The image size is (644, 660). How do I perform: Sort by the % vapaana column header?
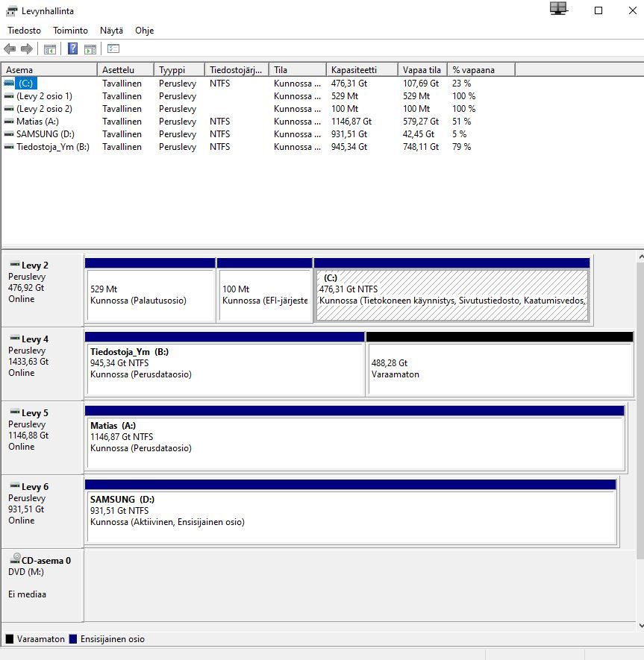[481, 70]
